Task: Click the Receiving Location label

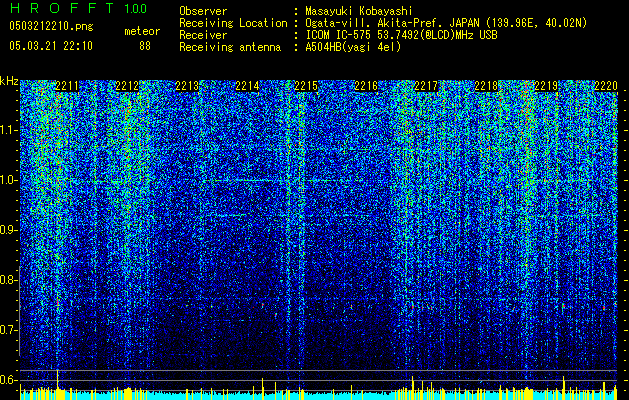Action: tap(233, 23)
